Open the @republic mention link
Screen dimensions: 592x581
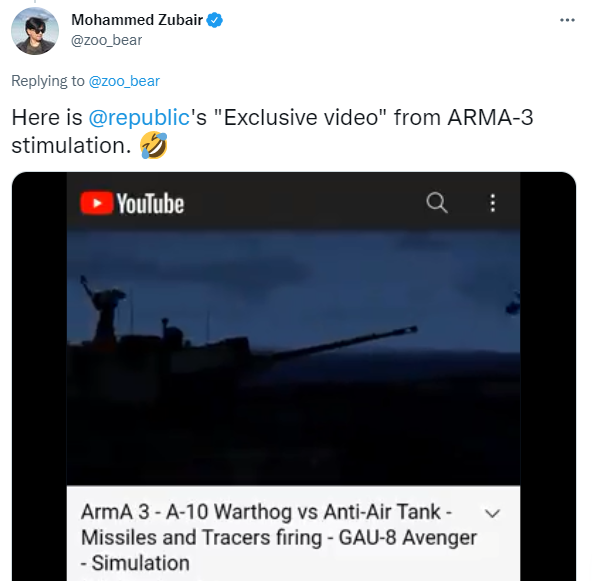(139, 117)
